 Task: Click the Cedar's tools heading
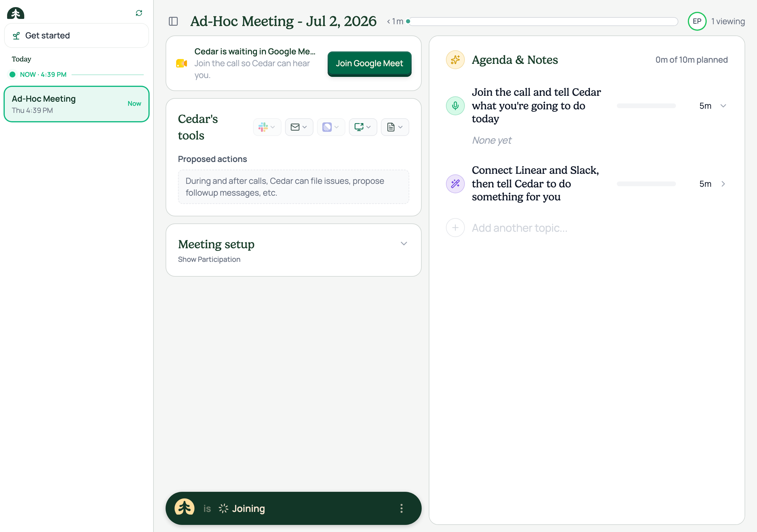coord(198,127)
